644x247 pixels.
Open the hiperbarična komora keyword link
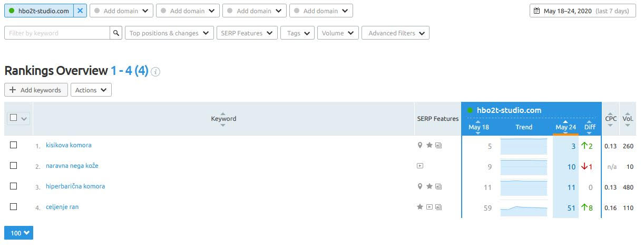tap(75, 186)
